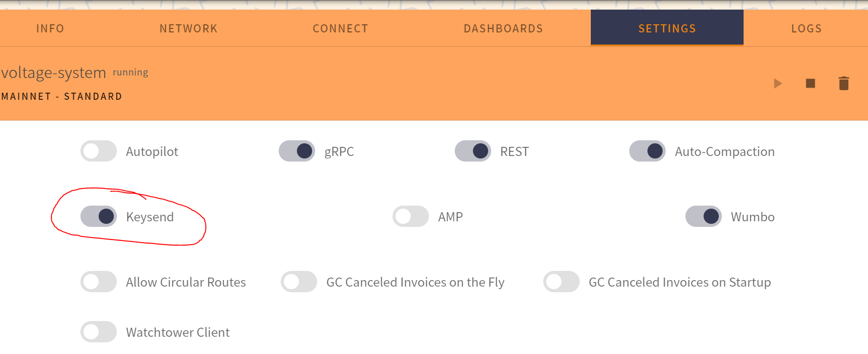The width and height of the screenshot is (868, 354).
Task: Open the Dashboards tab
Action: [503, 28]
